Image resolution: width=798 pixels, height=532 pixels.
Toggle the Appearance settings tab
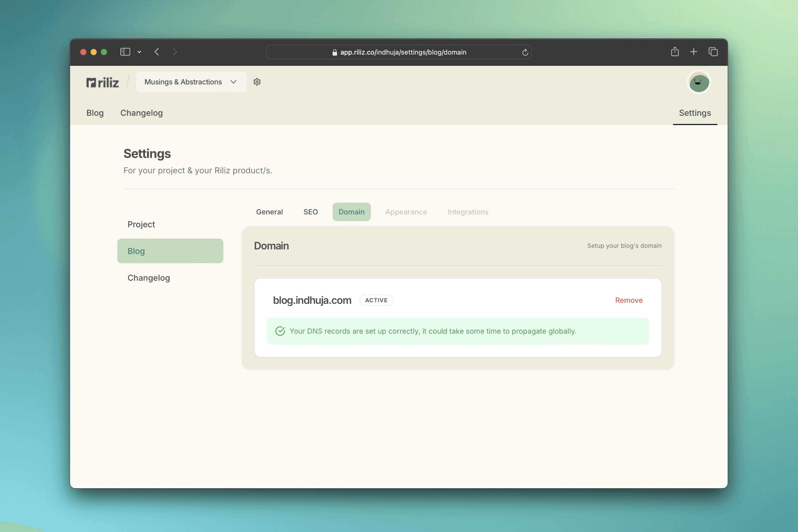[406, 212]
